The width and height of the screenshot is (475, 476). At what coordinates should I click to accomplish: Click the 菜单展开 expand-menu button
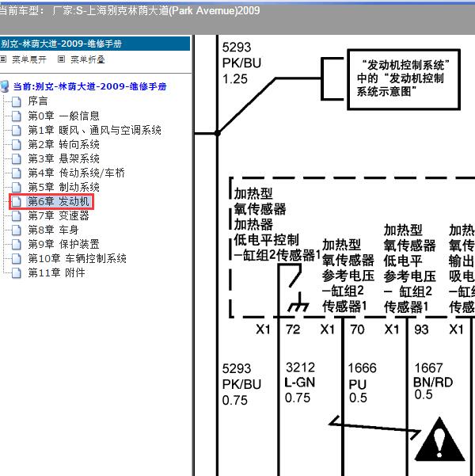pos(29,59)
